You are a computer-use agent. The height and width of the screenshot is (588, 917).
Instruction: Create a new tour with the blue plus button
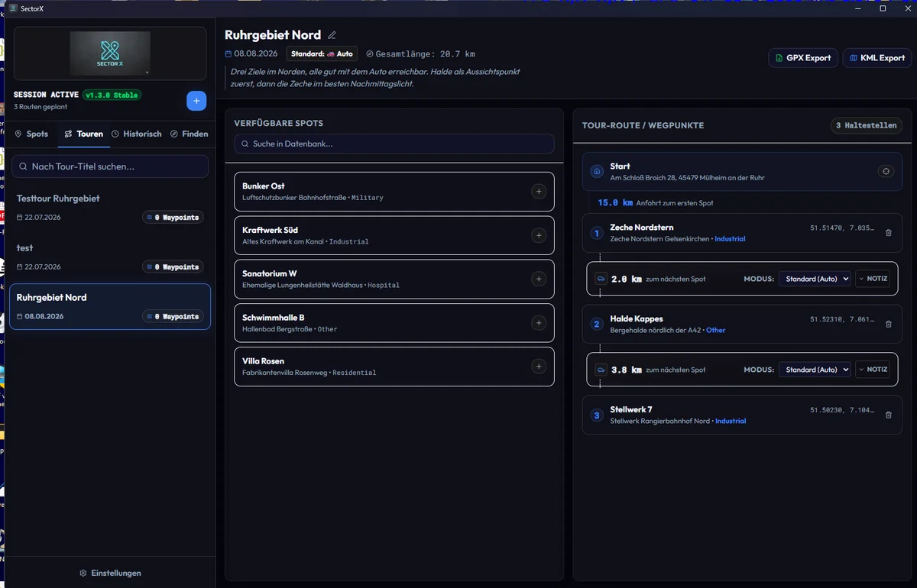196,100
